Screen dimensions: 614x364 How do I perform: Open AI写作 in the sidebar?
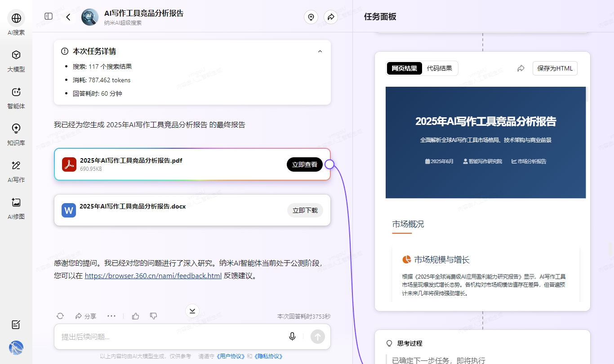click(16, 171)
